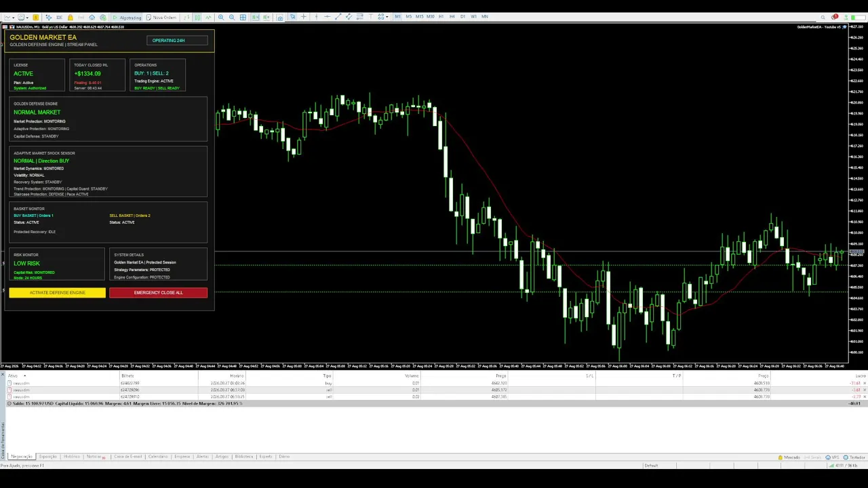
Task: Toggle chart shift icon
Action: tap(266, 17)
